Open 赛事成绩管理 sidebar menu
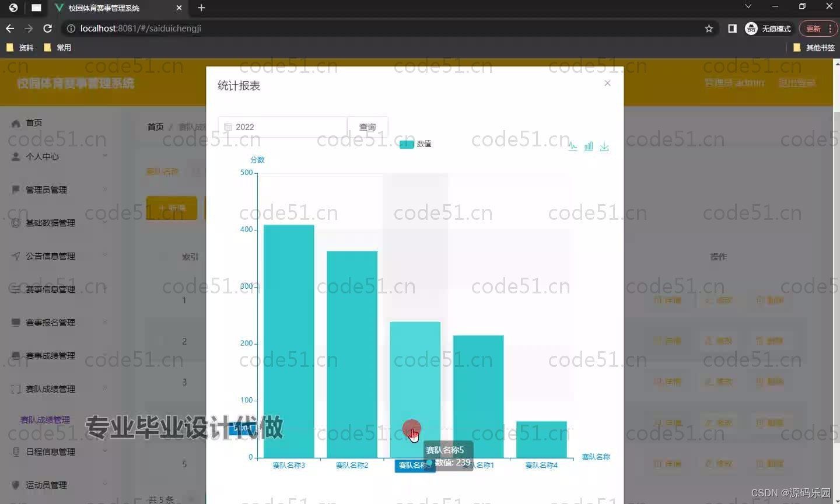Image resolution: width=840 pixels, height=504 pixels. coord(50,356)
